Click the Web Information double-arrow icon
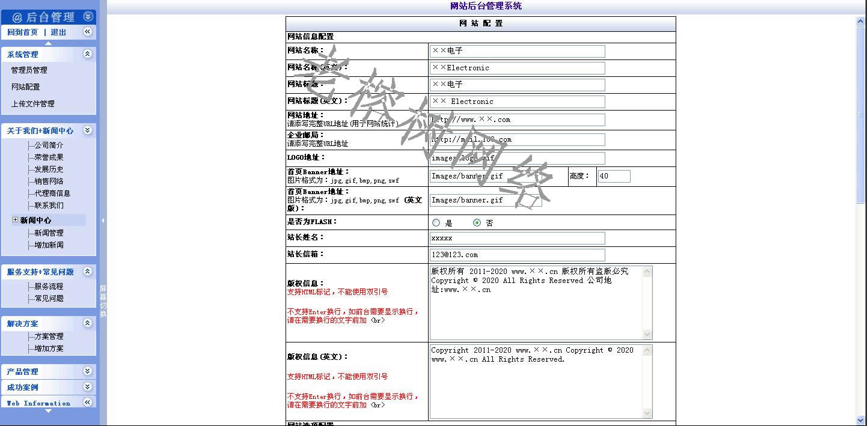The width and height of the screenshot is (868, 426). coord(88,402)
